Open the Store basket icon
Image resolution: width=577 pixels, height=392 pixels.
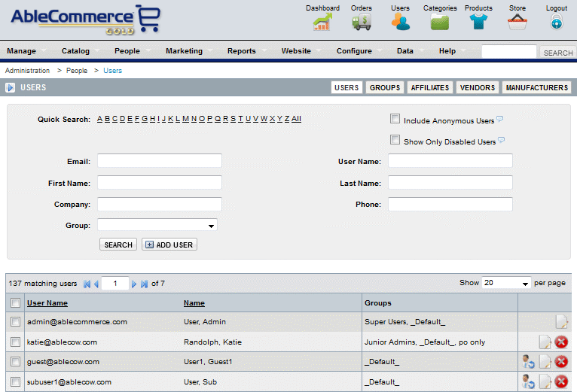click(517, 22)
